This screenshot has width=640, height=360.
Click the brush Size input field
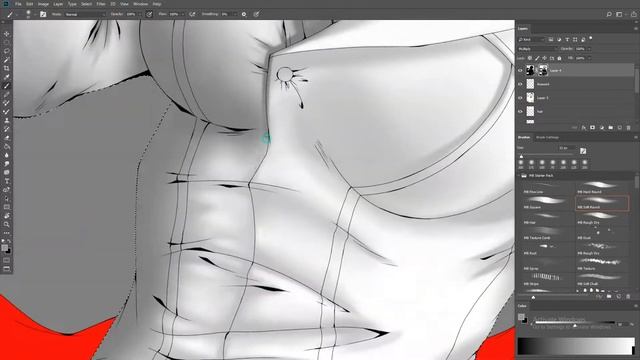[567, 148]
